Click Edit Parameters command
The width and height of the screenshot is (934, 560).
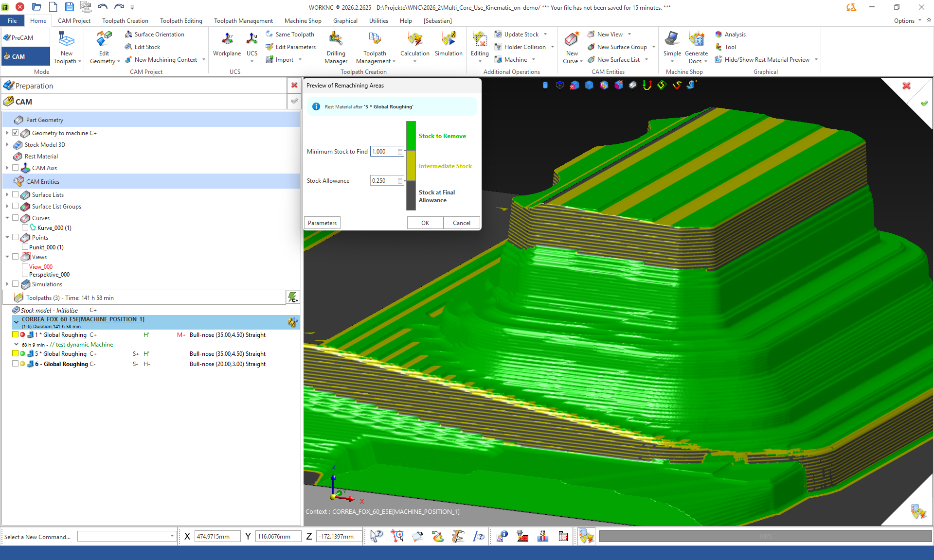pyautogui.click(x=290, y=47)
